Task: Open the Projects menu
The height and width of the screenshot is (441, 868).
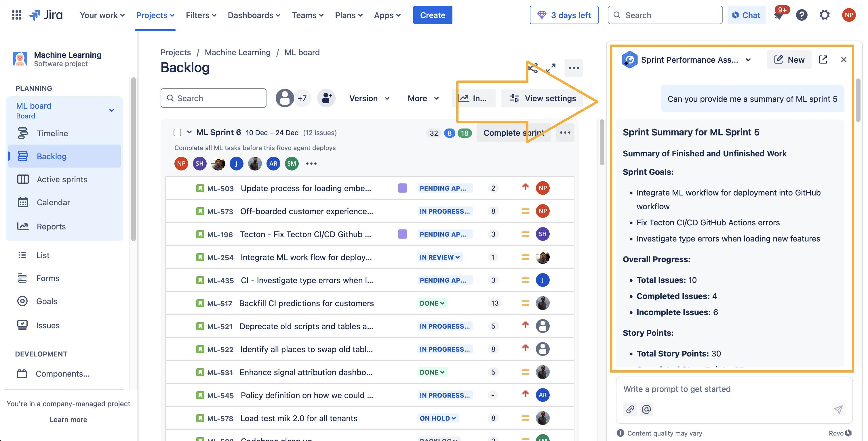Action: click(x=155, y=15)
